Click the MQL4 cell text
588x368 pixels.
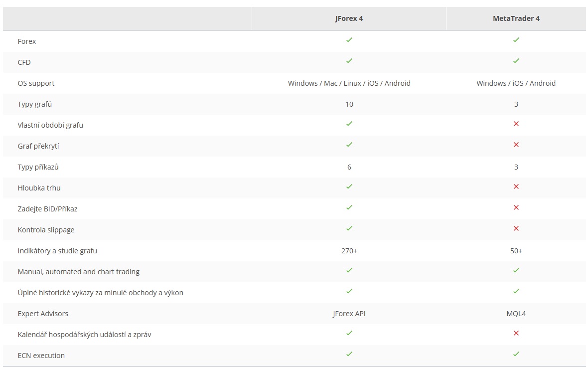(516, 314)
